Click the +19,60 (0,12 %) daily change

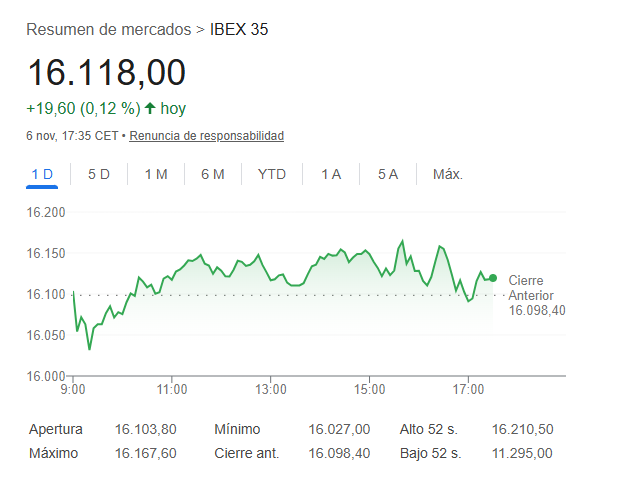83,108
